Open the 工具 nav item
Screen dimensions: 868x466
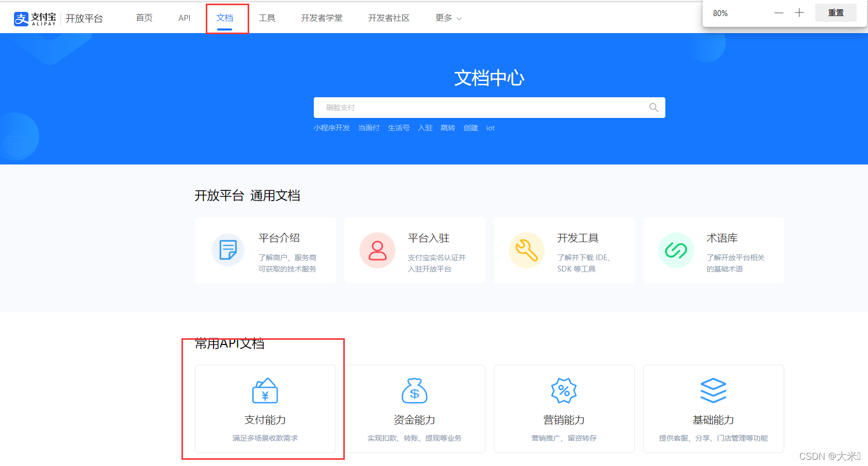[267, 18]
